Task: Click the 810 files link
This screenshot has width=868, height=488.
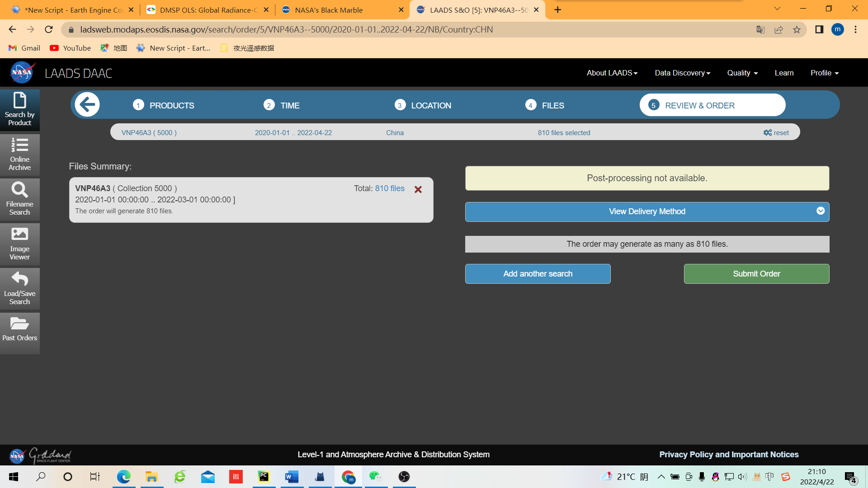Action: (390, 188)
